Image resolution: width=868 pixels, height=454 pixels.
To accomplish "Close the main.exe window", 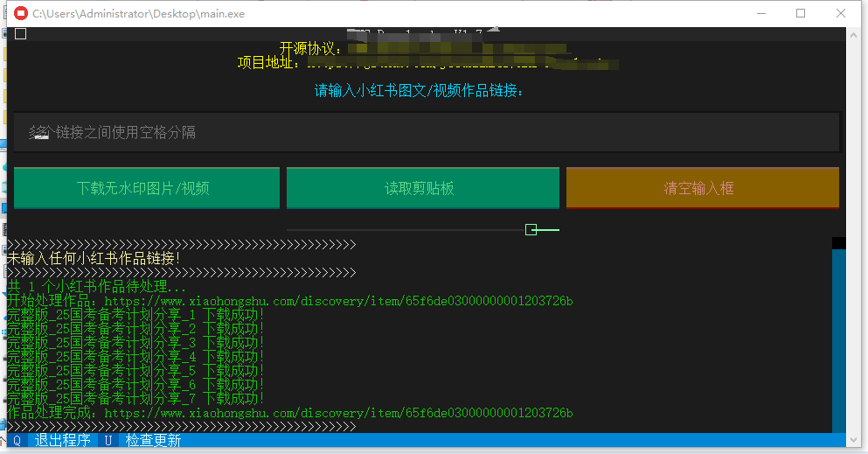I will click(x=840, y=13).
